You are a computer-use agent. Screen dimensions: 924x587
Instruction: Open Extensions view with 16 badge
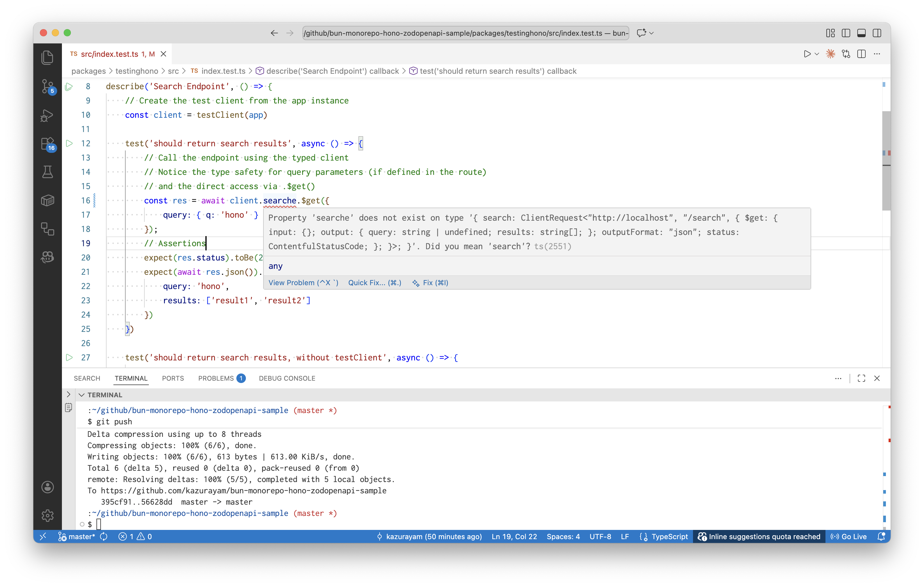47,144
